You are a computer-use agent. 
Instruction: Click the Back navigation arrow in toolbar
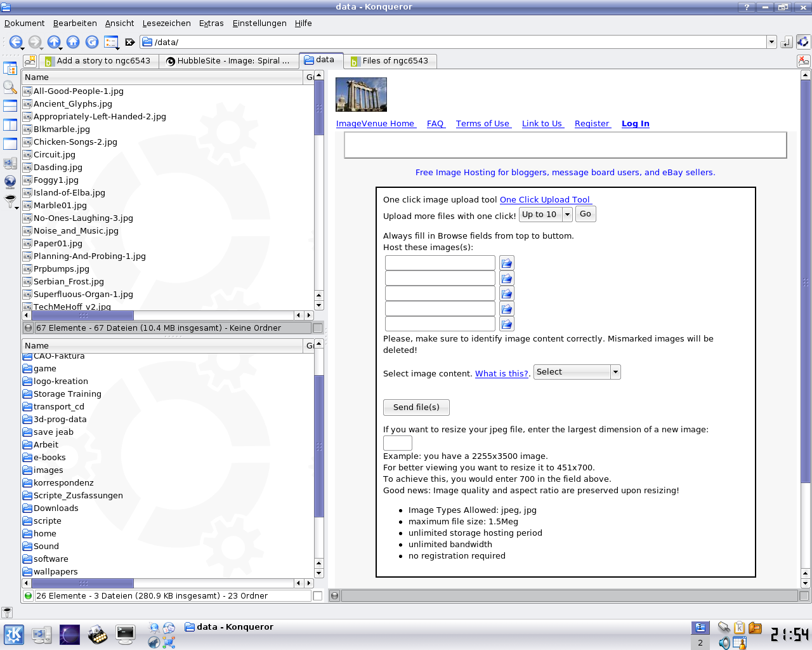15,42
